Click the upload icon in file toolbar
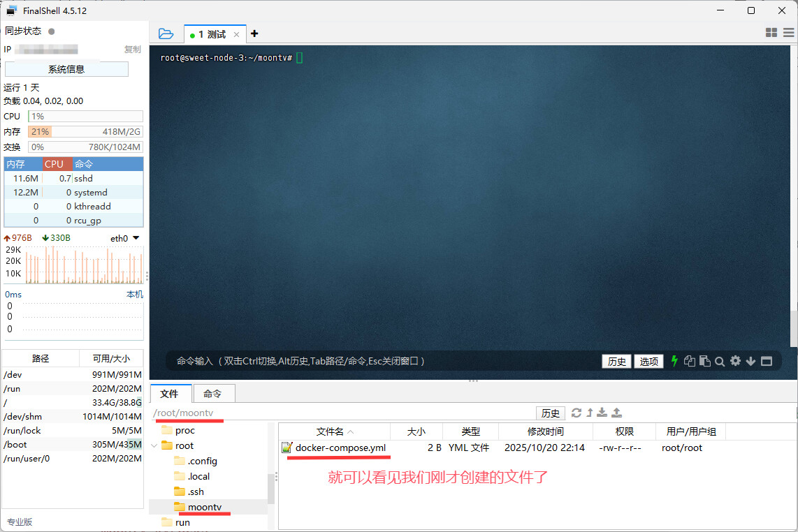This screenshot has width=798, height=532. tap(616, 413)
